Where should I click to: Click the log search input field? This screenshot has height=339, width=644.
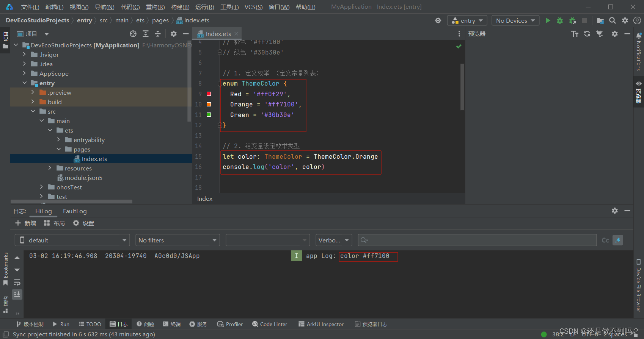[477, 240]
